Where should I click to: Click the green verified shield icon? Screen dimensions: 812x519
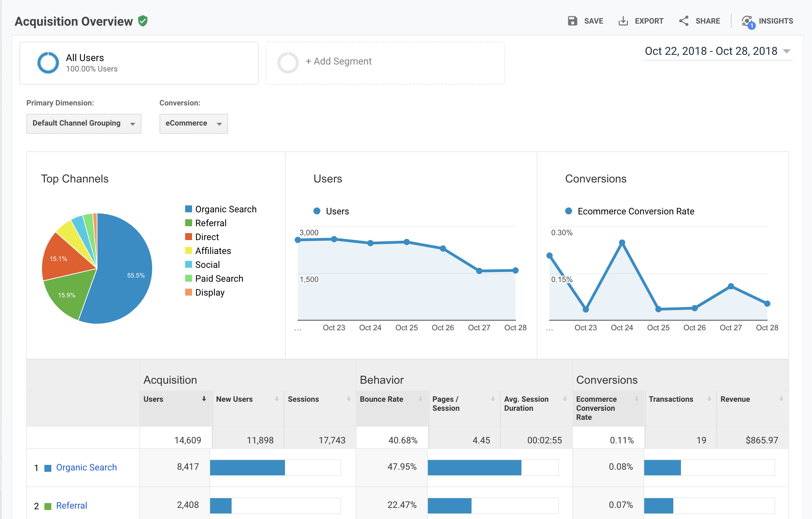pyautogui.click(x=143, y=21)
